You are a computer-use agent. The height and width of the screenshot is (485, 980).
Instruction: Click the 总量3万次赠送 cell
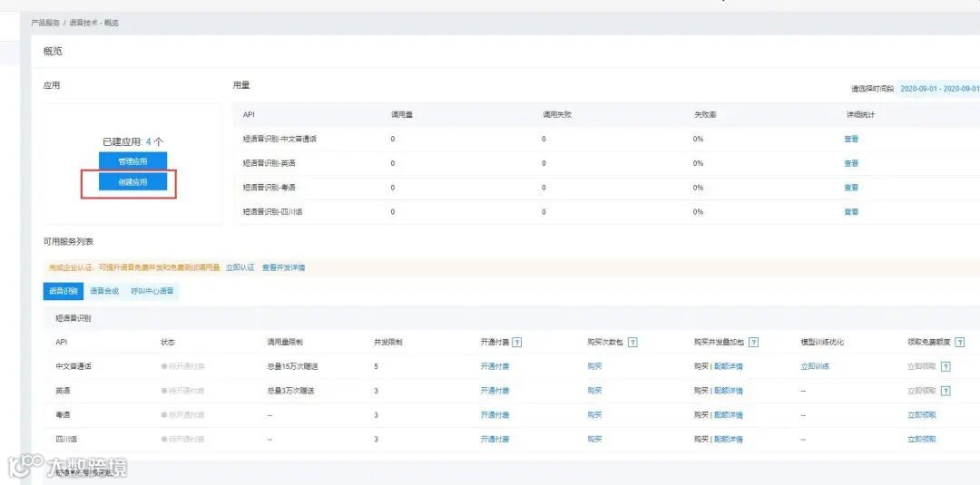point(290,391)
